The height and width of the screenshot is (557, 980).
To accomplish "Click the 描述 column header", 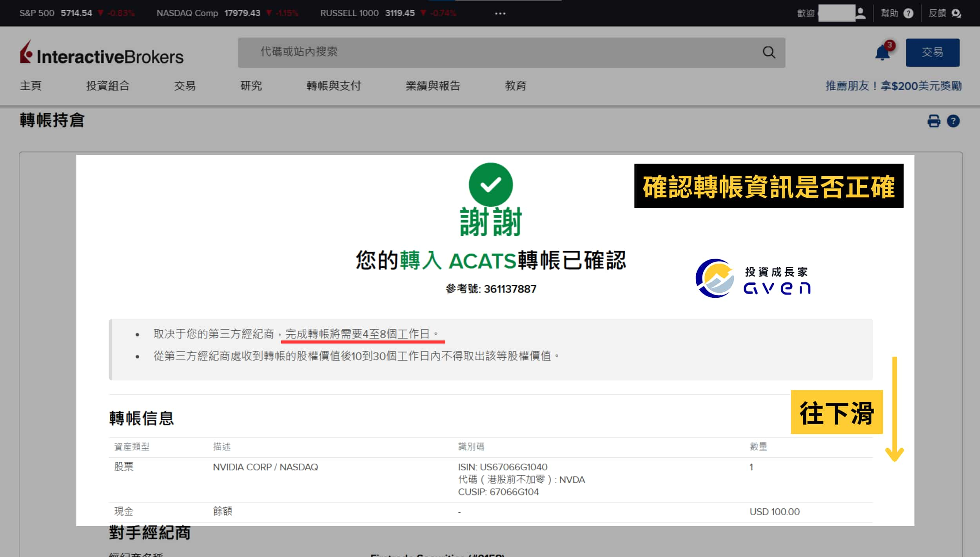I will (221, 446).
